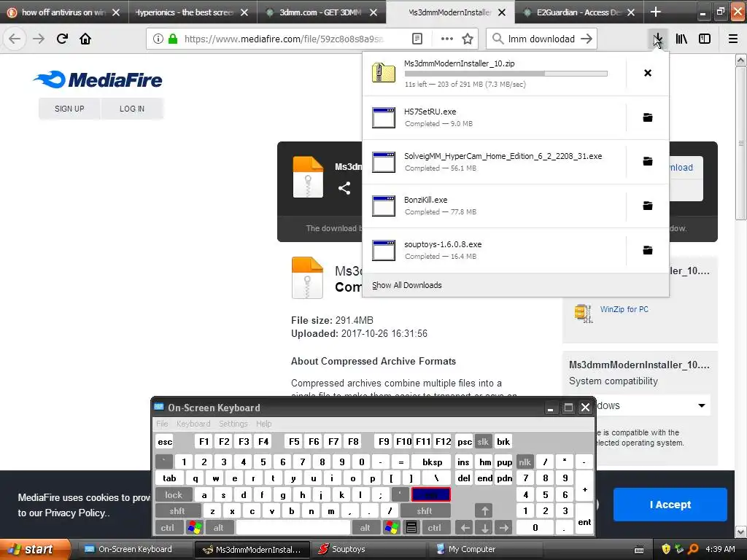The width and height of the screenshot is (747, 560).
Task: Open On-Screen Keyboard File menu
Action: click(162, 424)
